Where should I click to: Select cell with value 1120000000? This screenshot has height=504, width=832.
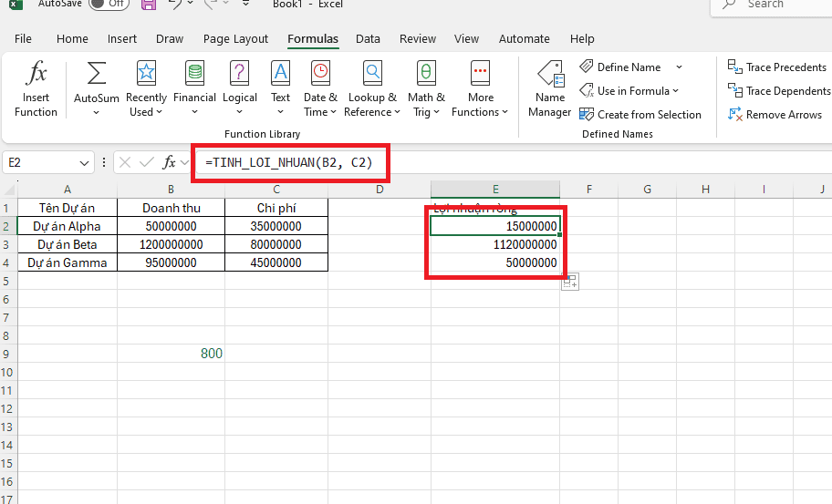(495, 244)
